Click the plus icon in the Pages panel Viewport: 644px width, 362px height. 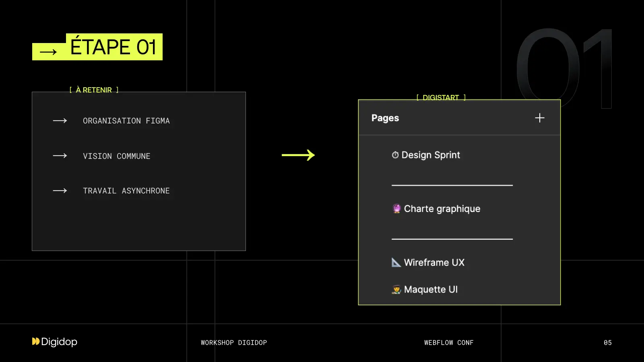[x=539, y=117]
